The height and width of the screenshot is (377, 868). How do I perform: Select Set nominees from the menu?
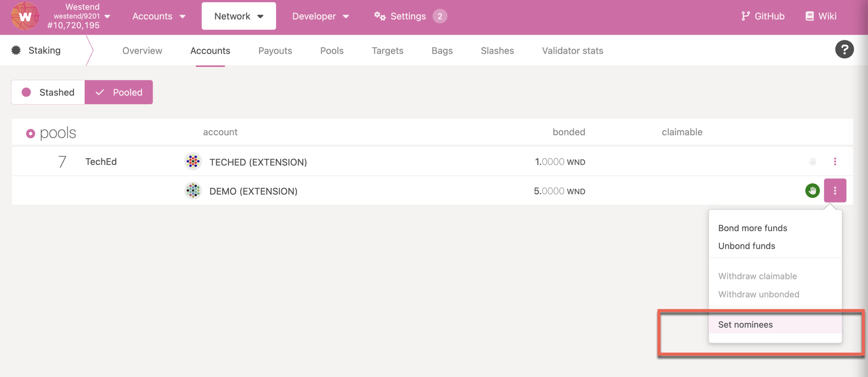(x=745, y=325)
